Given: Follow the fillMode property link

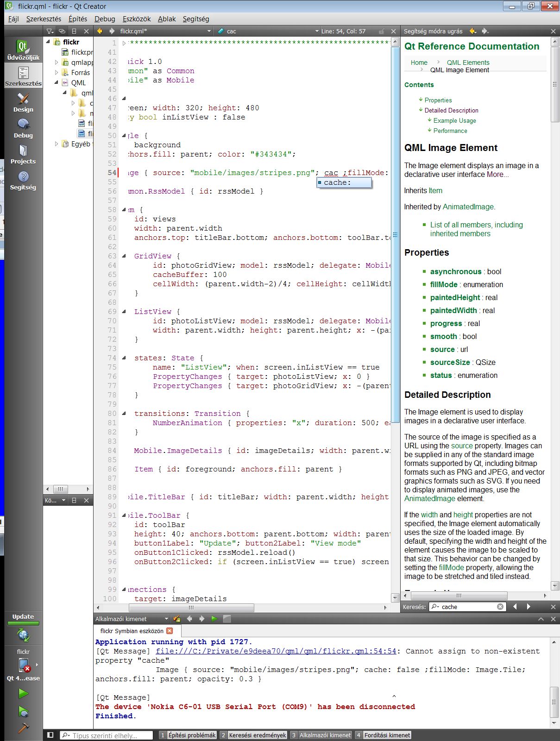Looking at the screenshot, I should (x=444, y=284).
